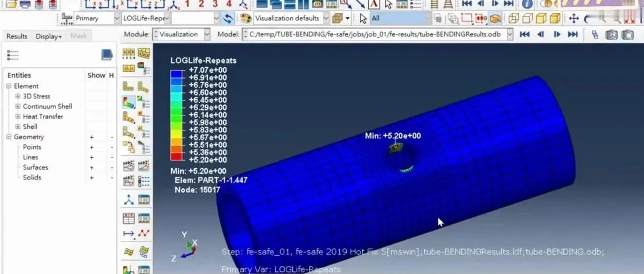The image size is (644, 274).
Task: Expand the Continuum Shell tree node
Action: click(x=18, y=106)
